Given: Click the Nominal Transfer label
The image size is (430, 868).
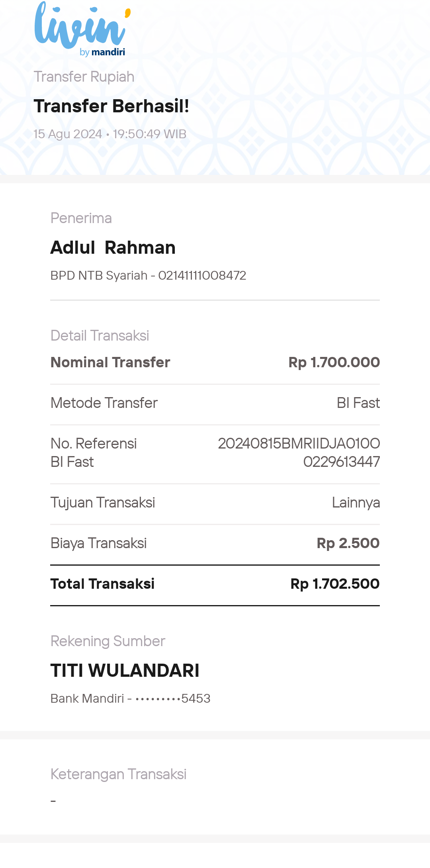Looking at the screenshot, I should (110, 362).
